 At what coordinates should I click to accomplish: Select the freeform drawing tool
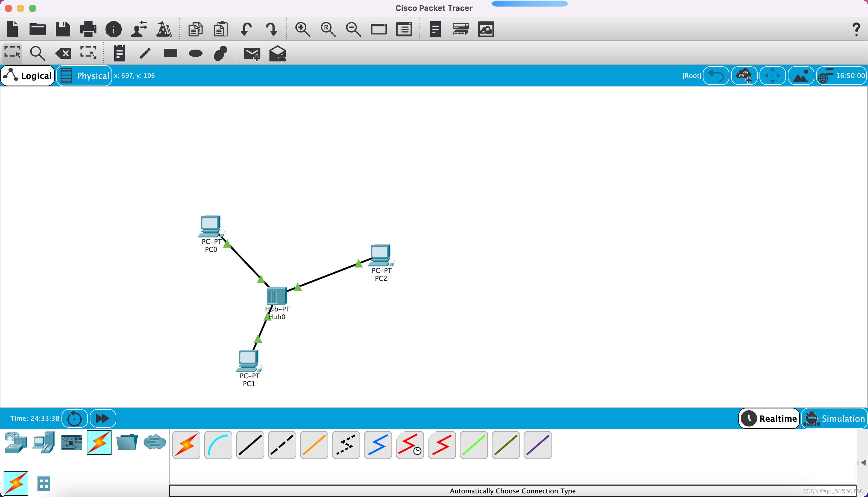point(221,53)
